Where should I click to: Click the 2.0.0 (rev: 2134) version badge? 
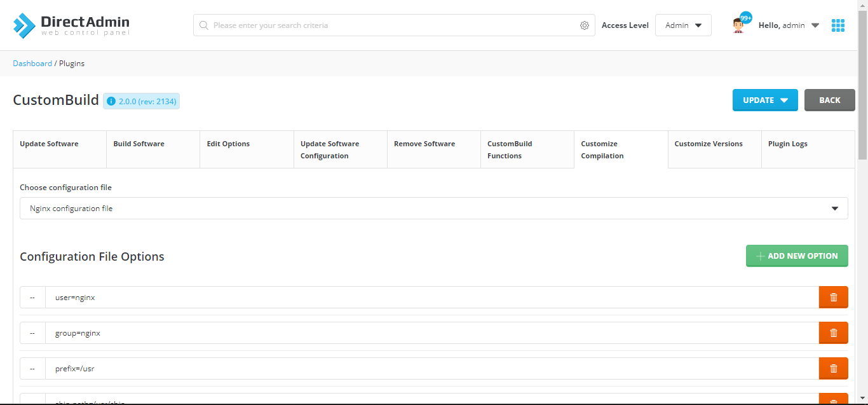(141, 101)
